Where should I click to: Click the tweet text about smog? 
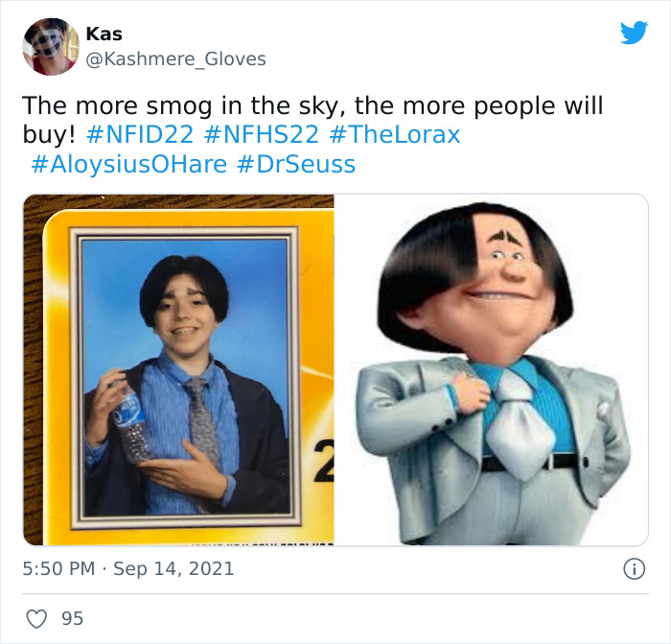[312, 120]
